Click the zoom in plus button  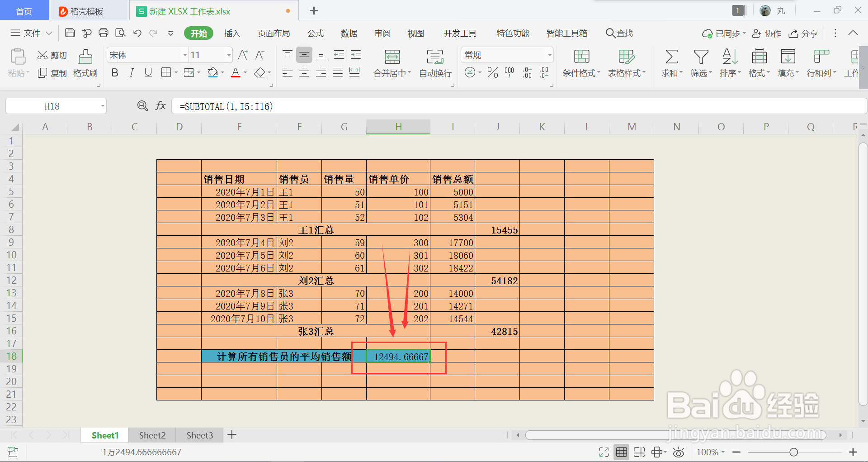[853, 452]
